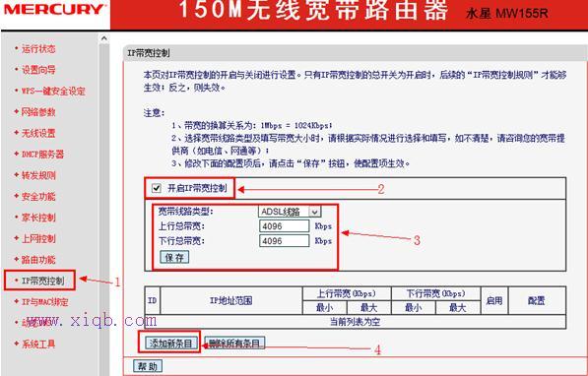Click the ID column header

153,300
